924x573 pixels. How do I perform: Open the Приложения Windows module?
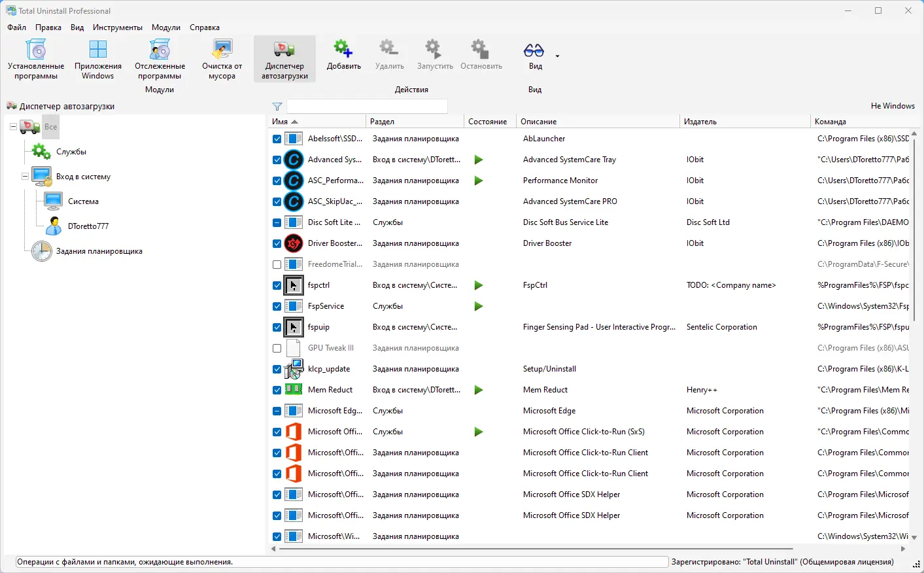(98, 59)
